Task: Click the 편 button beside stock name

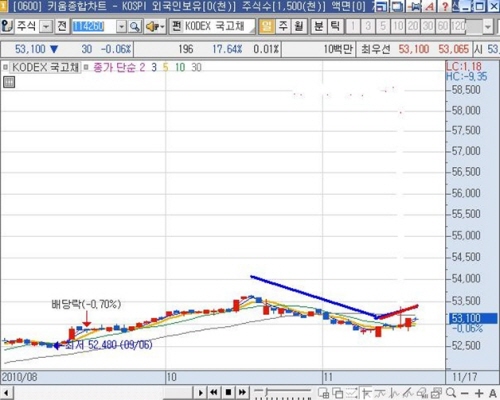Action: 176,26
